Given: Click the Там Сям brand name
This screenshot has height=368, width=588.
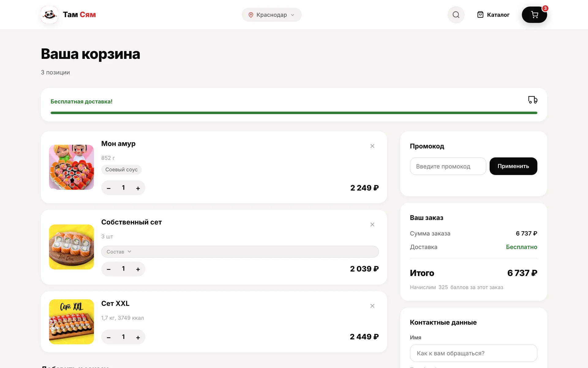Looking at the screenshot, I should click(x=79, y=14).
